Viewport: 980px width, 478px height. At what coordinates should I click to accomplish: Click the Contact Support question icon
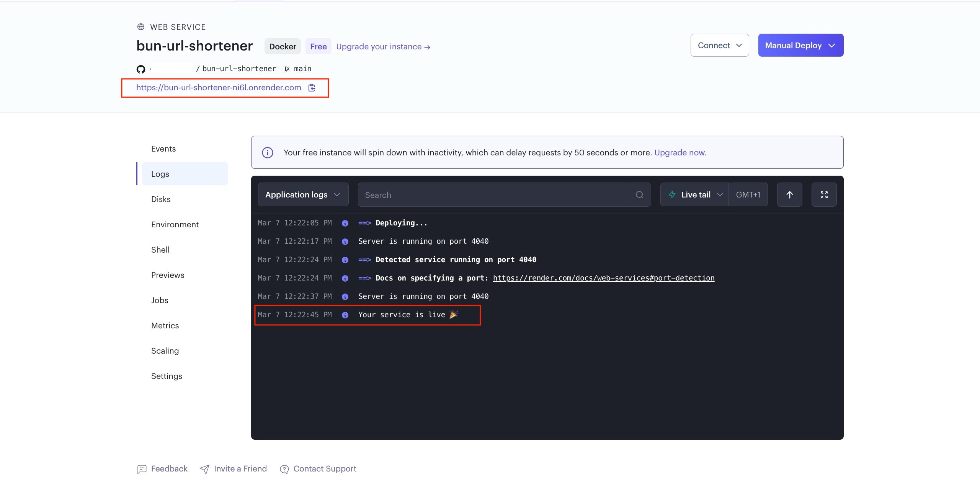(284, 469)
